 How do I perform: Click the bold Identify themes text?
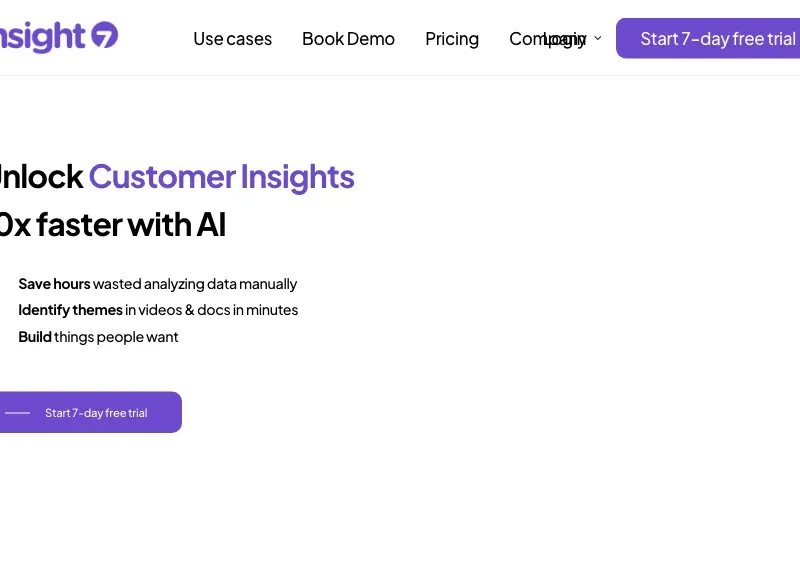(x=70, y=310)
